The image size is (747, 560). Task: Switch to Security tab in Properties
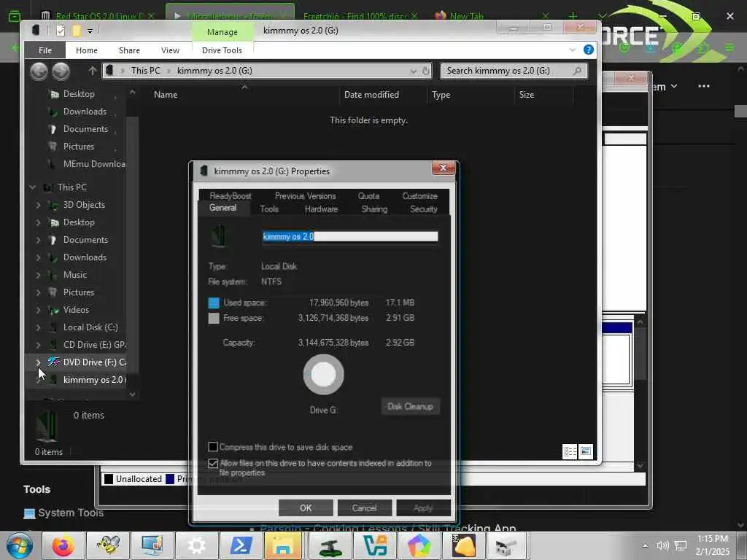pos(424,209)
